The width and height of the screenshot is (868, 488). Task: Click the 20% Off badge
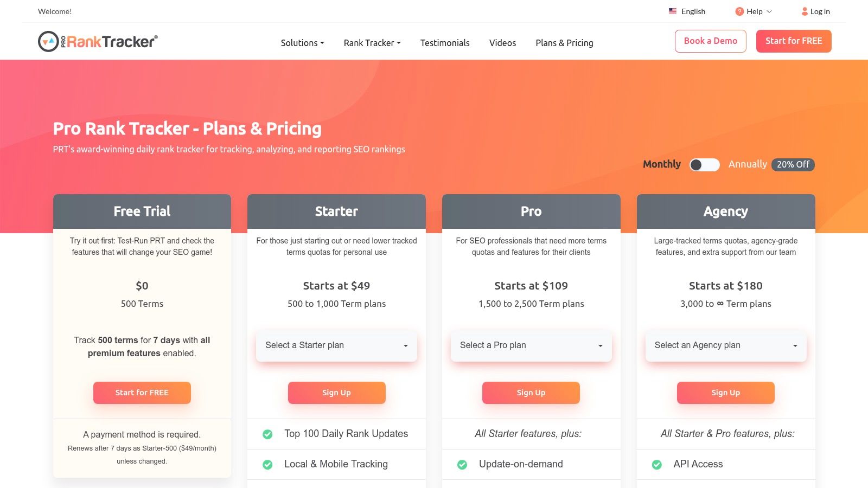pyautogui.click(x=793, y=164)
